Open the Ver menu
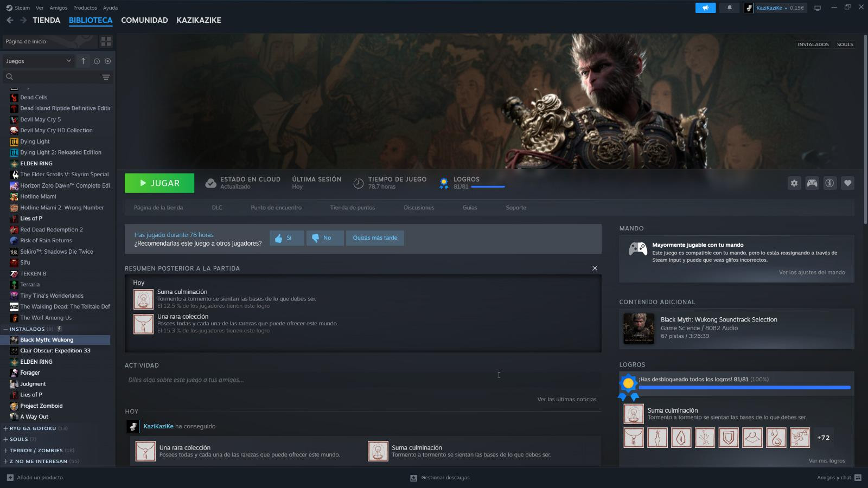Image resolution: width=868 pixels, height=488 pixels. pyautogui.click(x=40, y=8)
